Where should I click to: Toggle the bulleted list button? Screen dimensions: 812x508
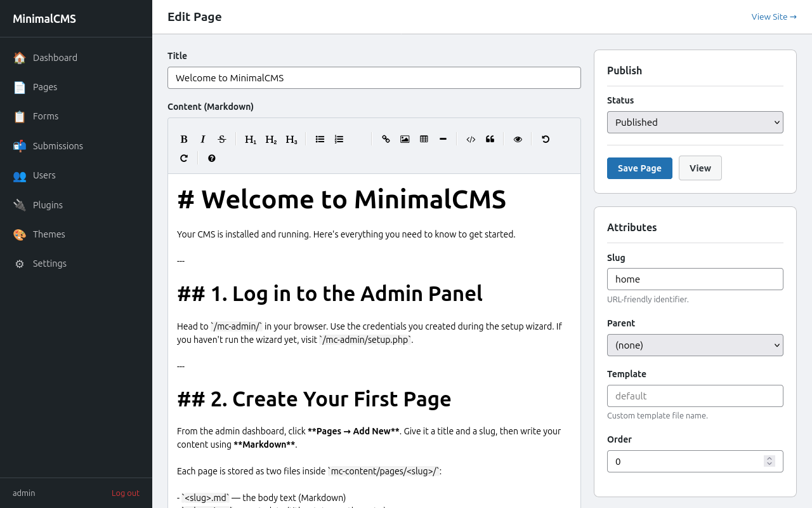point(320,139)
